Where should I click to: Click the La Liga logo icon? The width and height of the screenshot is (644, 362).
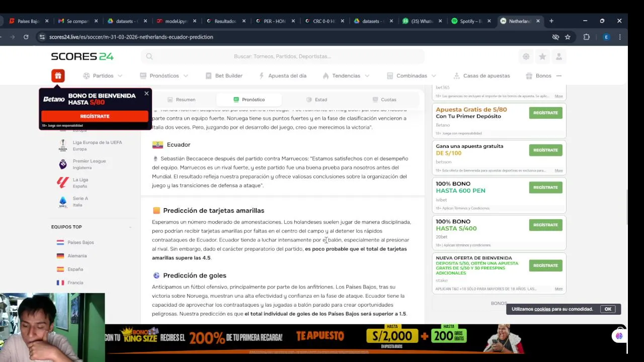coord(63,183)
